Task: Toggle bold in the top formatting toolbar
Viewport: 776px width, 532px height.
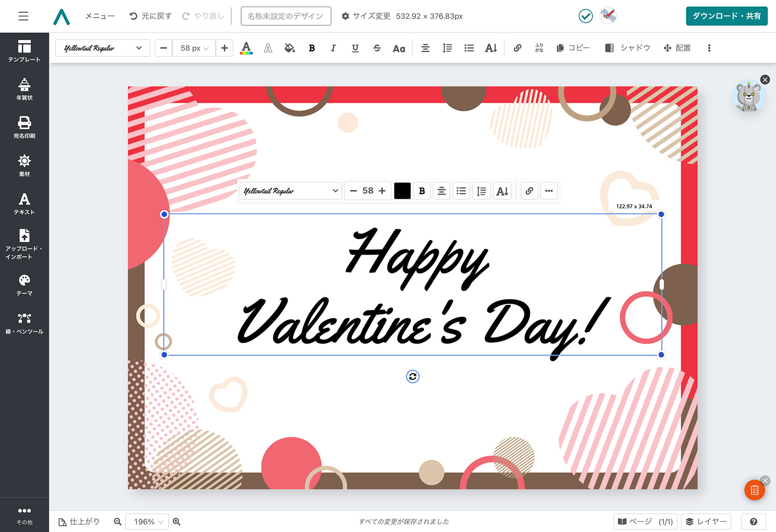Action: click(312, 48)
